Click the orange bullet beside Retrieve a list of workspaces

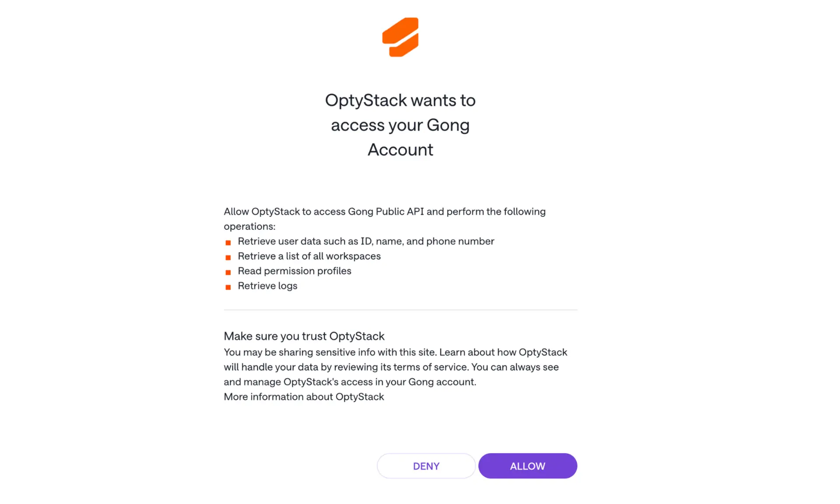228,257
